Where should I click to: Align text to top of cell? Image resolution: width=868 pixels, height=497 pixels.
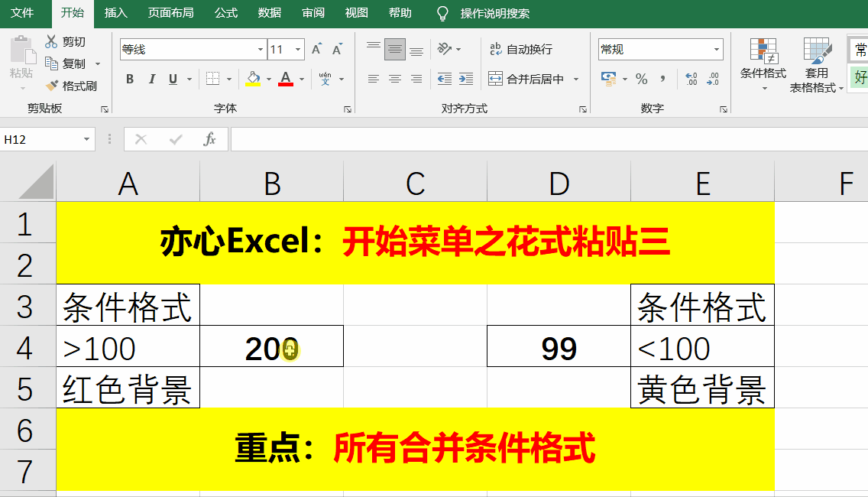pyautogui.click(x=374, y=49)
